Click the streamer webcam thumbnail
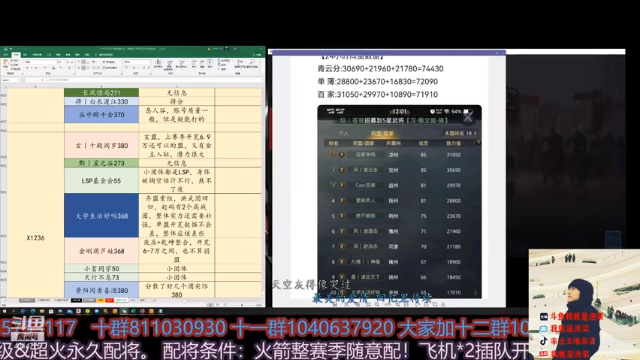 pos(584,304)
